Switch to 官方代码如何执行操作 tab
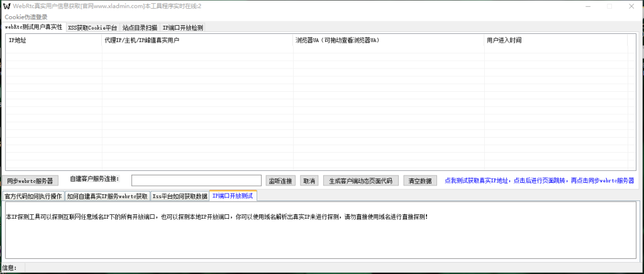644x274 pixels. [33, 196]
